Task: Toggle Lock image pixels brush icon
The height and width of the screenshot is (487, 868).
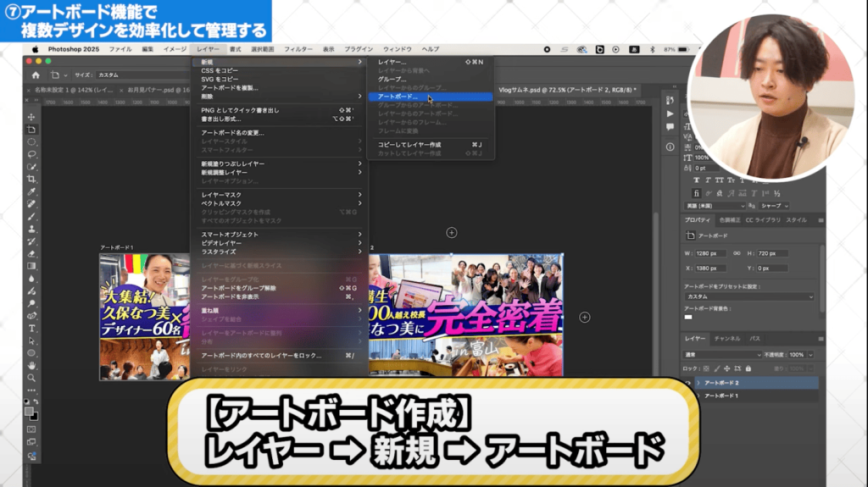Action: pos(717,368)
